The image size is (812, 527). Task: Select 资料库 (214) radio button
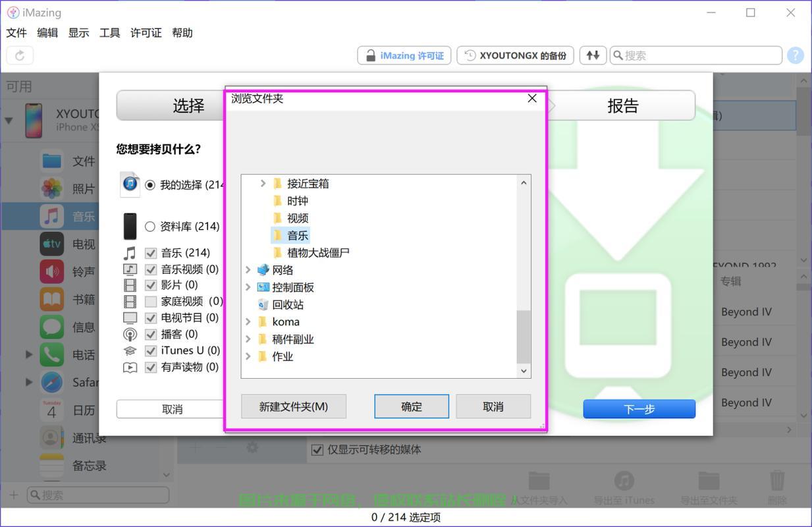click(150, 227)
